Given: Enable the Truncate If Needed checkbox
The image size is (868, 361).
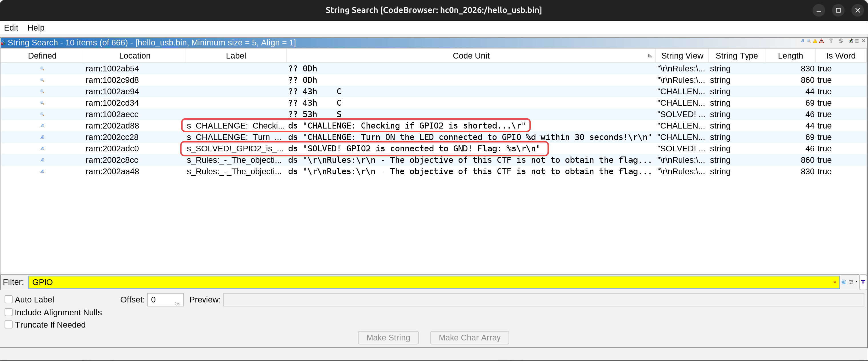Looking at the screenshot, I should [x=8, y=325].
